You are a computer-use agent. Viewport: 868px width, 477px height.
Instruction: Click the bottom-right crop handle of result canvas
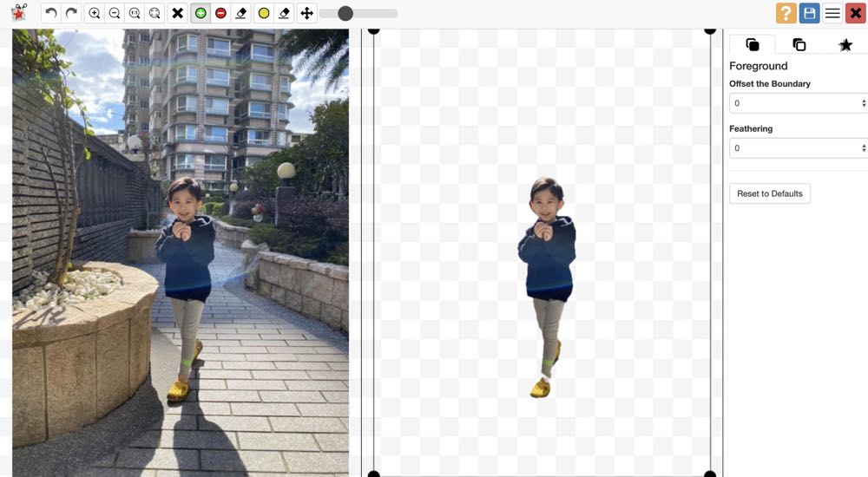pyautogui.click(x=710, y=474)
